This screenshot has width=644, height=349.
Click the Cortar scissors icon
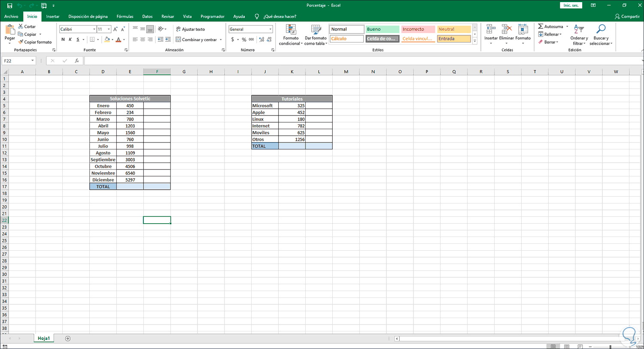coord(21,27)
